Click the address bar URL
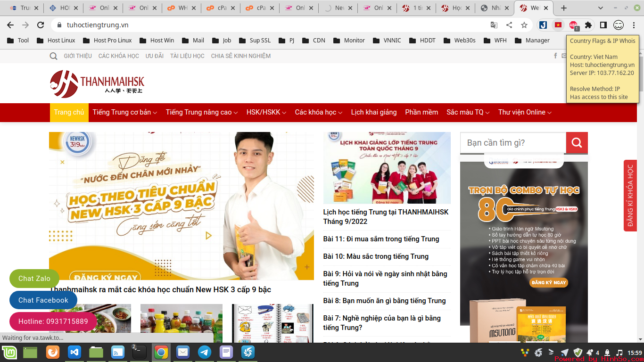The width and height of the screenshot is (644, 362). click(98, 25)
